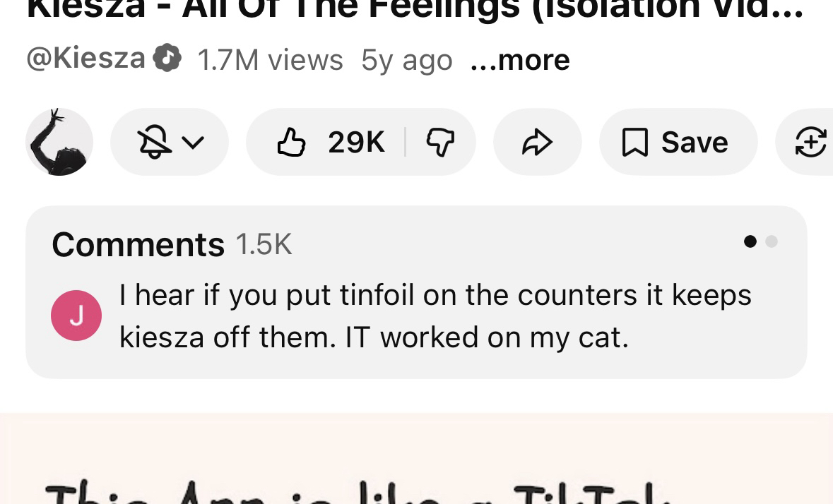Click the bookmark icon on Save

[634, 143]
